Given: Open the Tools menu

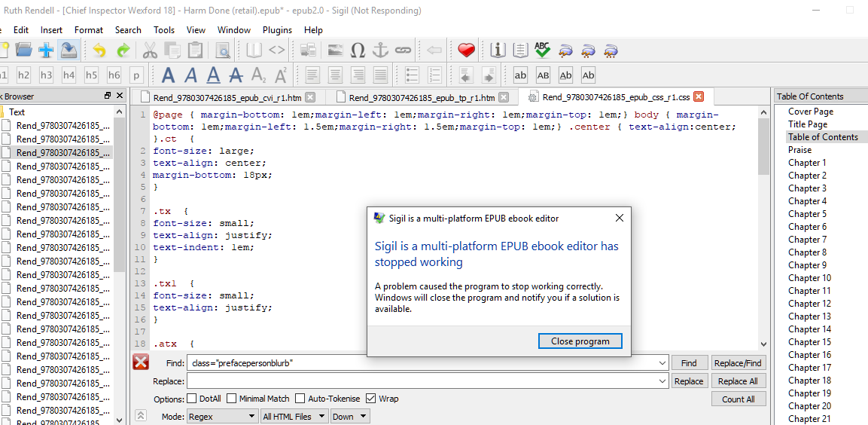Looking at the screenshot, I should coord(164,30).
